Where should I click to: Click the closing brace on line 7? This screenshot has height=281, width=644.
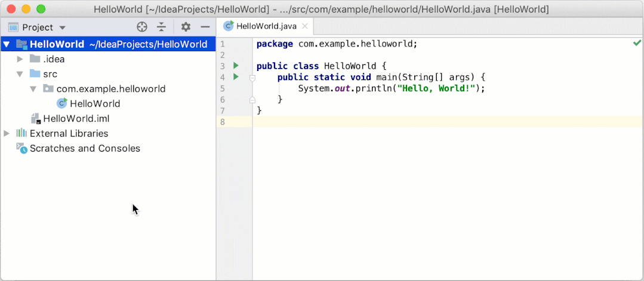(x=259, y=110)
